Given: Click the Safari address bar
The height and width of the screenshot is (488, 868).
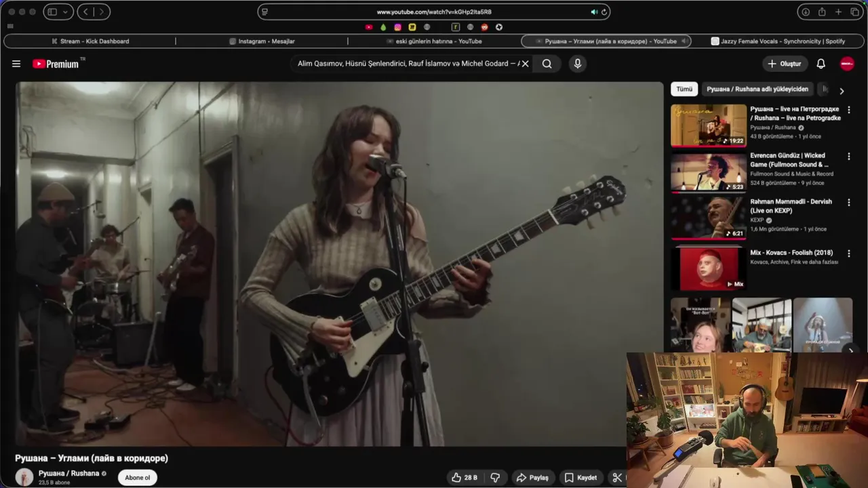Looking at the screenshot, I should (434, 12).
